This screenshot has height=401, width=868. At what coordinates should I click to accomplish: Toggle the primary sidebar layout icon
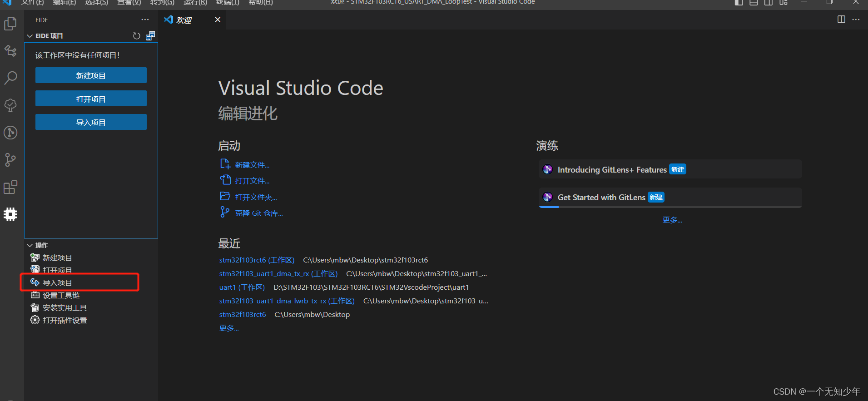coord(739,2)
